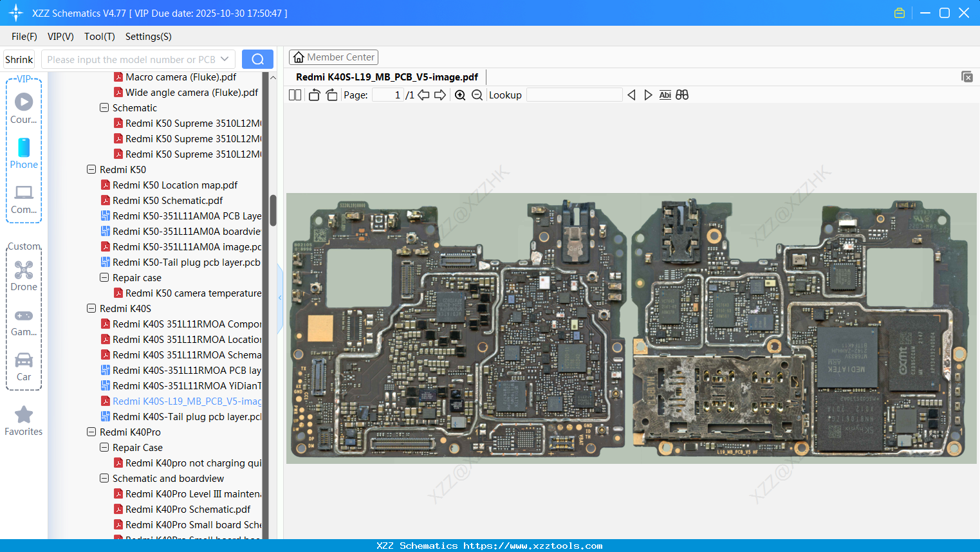Open search with the binoculars icon
Image resolution: width=980 pixels, height=552 pixels.
(x=682, y=95)
